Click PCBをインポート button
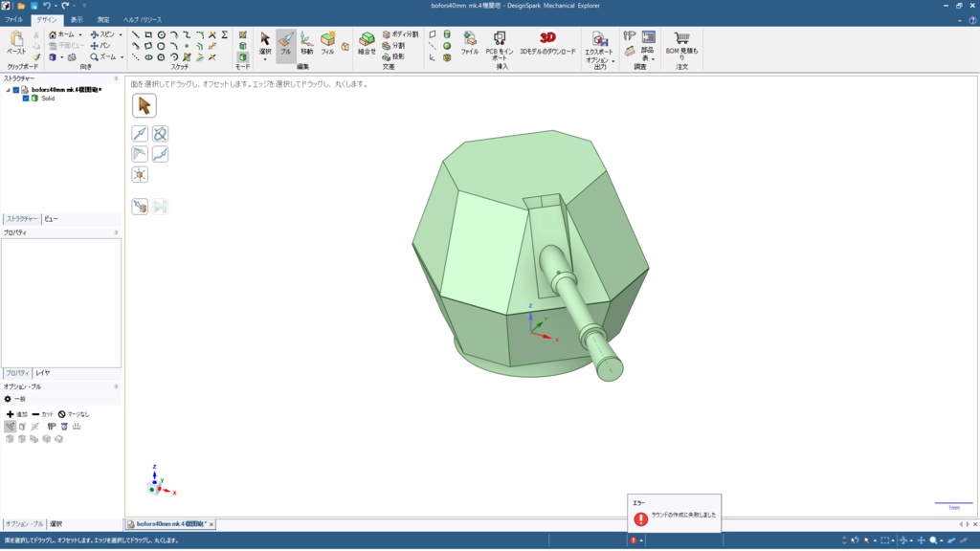 (x=500, y=45)
